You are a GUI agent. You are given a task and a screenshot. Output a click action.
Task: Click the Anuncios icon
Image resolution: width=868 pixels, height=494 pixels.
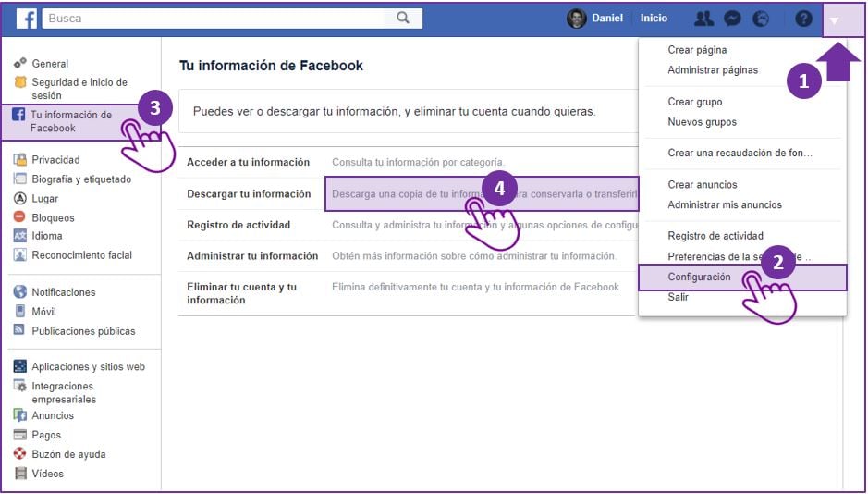pyautogui.click(x=20, y=414)
